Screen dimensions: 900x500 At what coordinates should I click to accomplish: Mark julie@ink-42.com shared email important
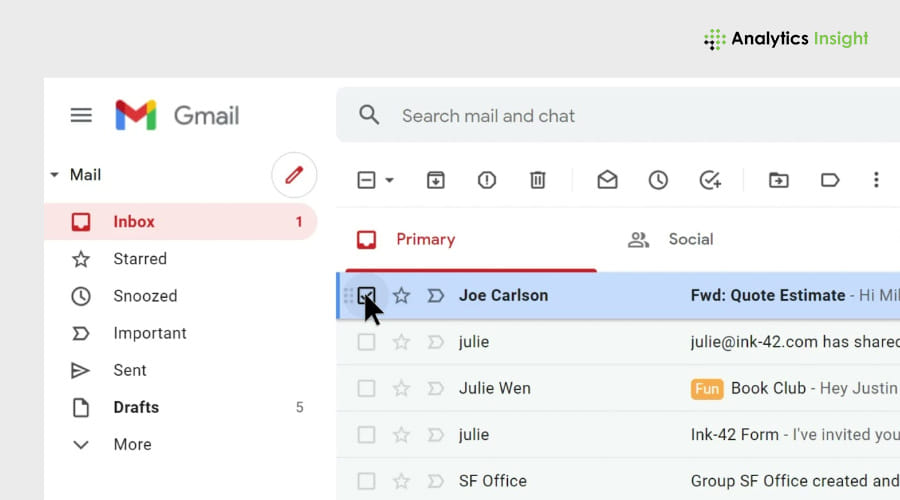[436, 342]
